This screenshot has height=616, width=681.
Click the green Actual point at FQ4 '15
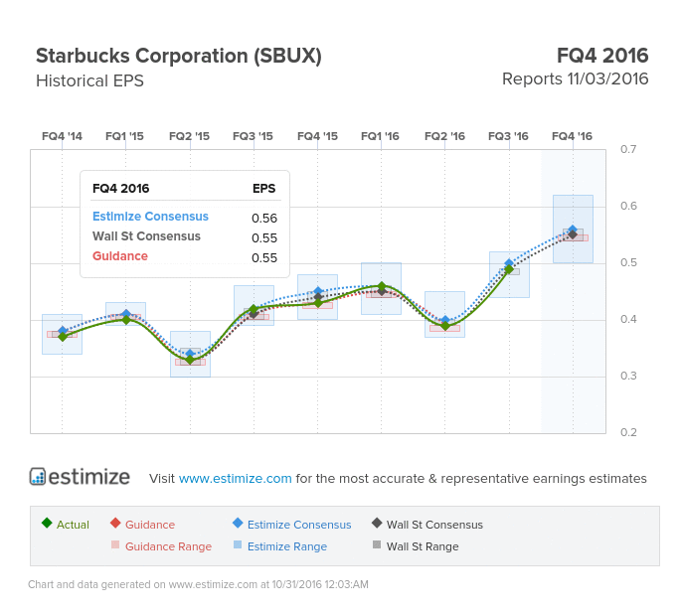[x=318, y=303]
